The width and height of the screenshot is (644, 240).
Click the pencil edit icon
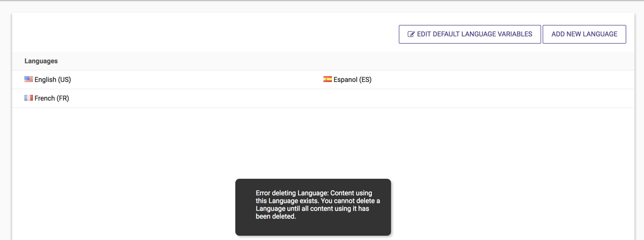tap(411, 34)
